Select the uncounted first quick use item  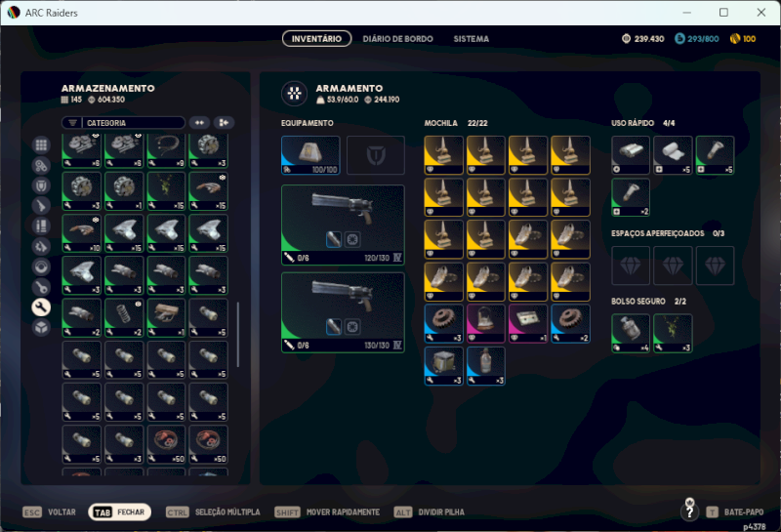tap(631, 155)
